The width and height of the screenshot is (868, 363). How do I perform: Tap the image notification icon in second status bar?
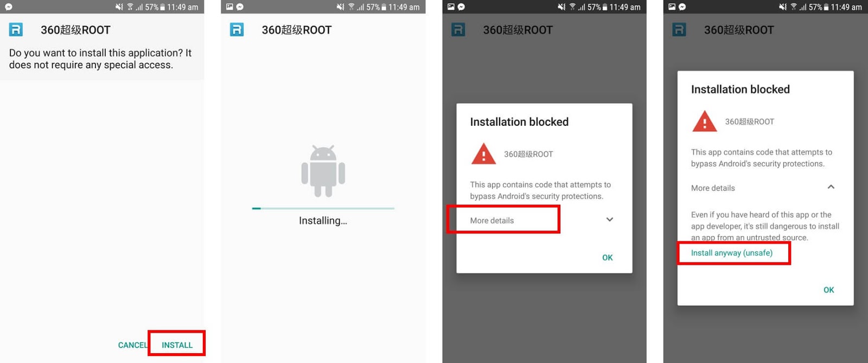pos(229,7)
